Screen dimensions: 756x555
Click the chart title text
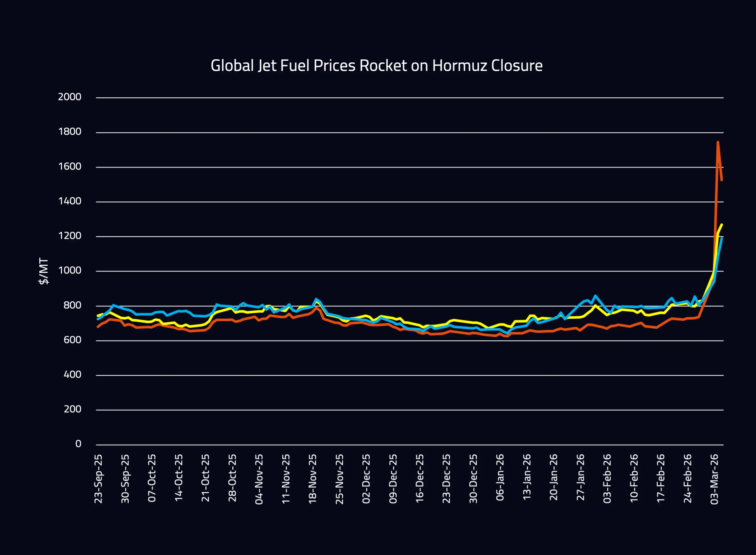point(376,66)
